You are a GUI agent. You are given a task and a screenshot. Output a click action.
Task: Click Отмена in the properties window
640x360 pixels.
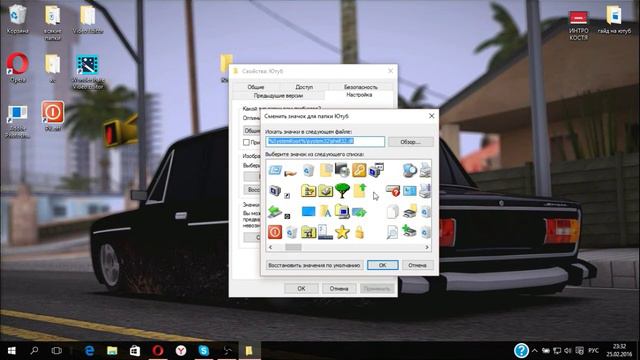coord(339,288)
